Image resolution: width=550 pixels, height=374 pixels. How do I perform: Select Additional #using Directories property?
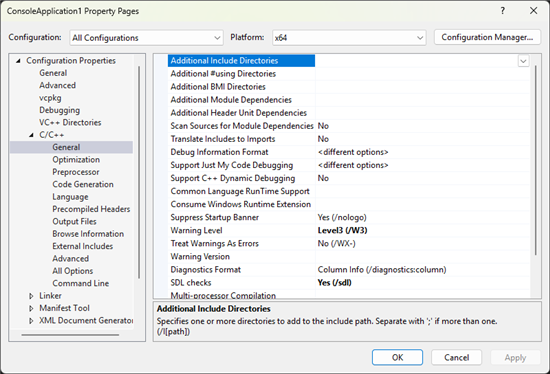coord(241,74)
